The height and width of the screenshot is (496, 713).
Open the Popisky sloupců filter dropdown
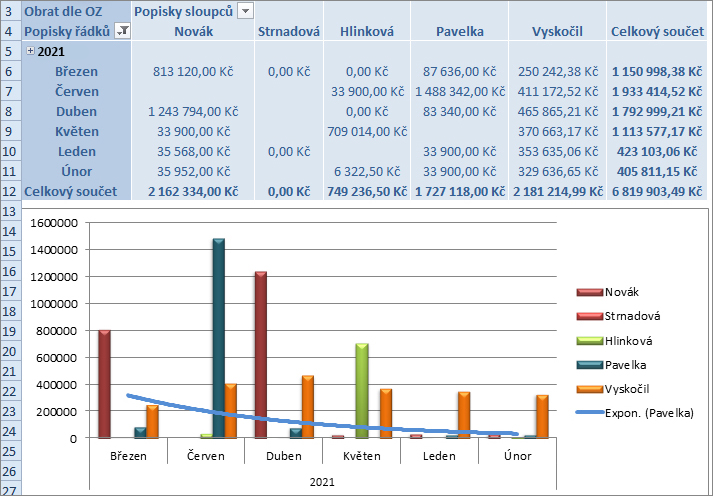245,11
